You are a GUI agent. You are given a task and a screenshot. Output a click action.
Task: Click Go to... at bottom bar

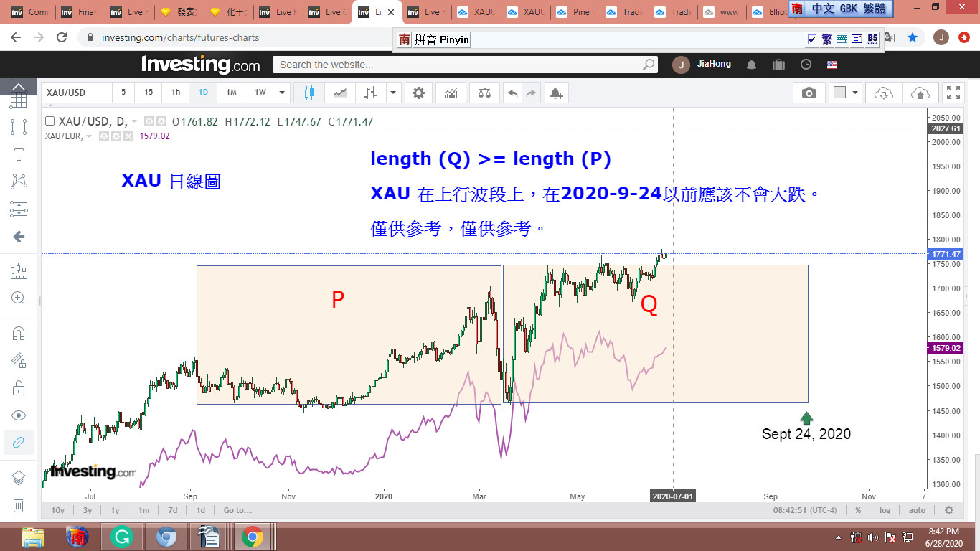tap(237, 510)
